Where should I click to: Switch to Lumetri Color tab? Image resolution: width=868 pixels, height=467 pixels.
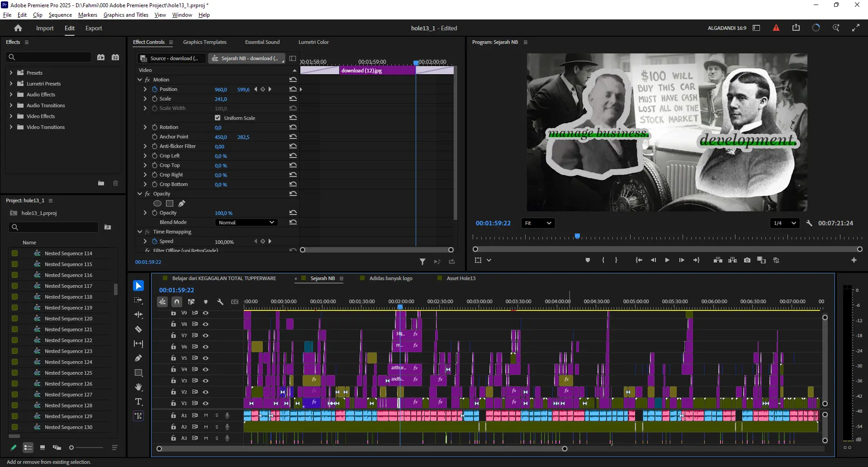[313, 42]
